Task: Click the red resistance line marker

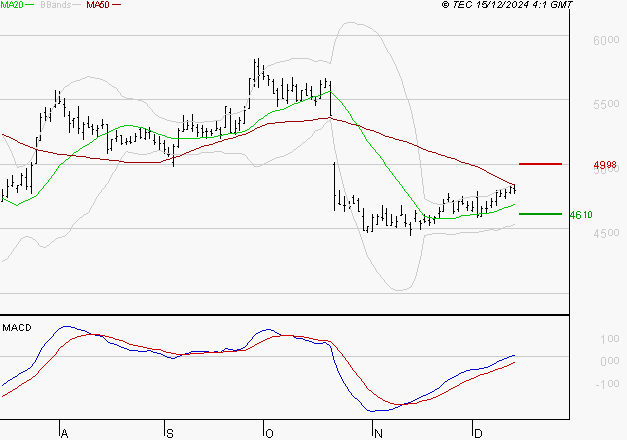Action: click(x=540, y=163)
